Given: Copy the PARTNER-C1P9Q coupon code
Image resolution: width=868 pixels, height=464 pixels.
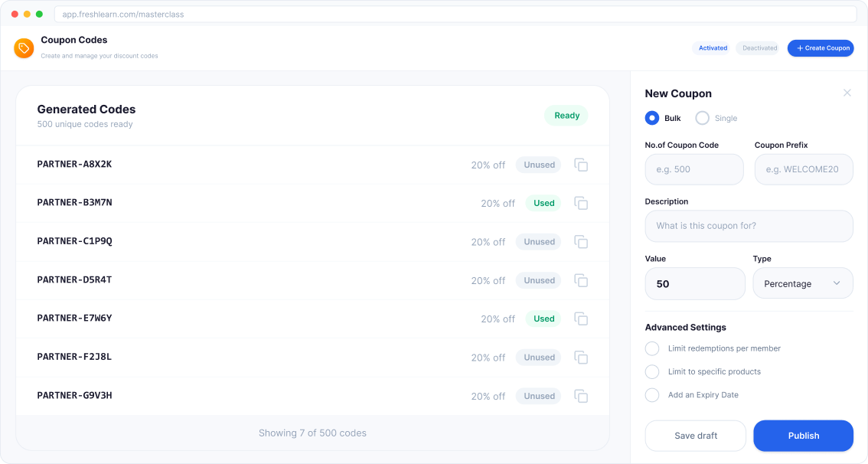Looking at the screenshot, I should [x=581, y=241].
